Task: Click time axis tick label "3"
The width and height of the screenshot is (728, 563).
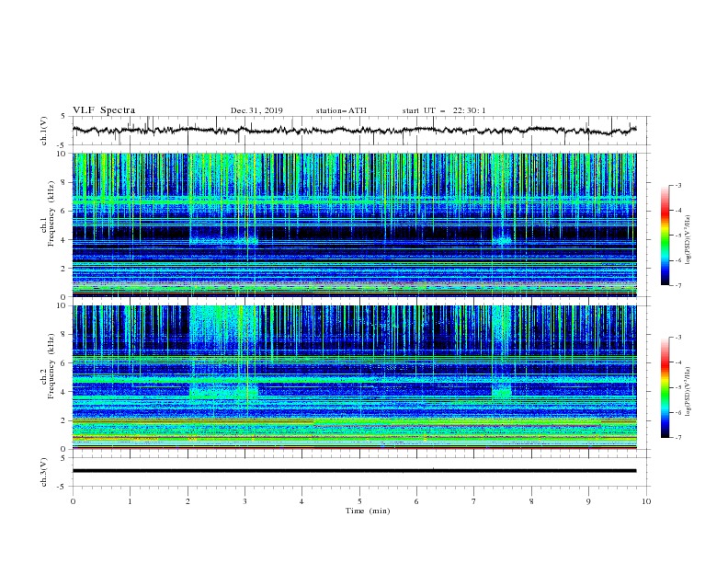Action: pos(245,501)
